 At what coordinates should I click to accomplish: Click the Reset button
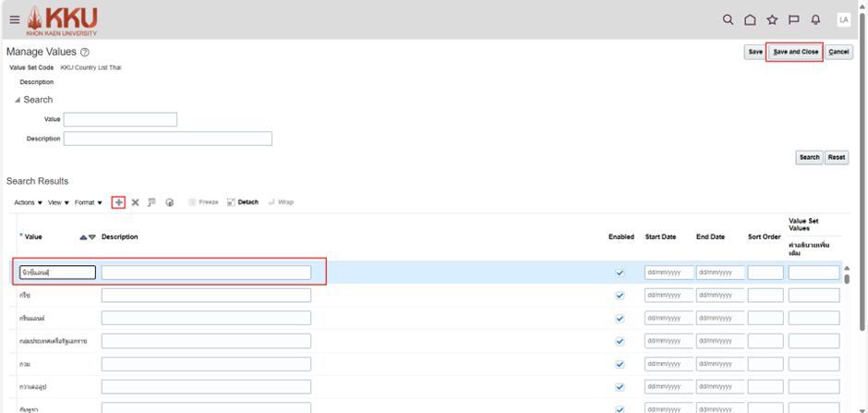[837, 157]
